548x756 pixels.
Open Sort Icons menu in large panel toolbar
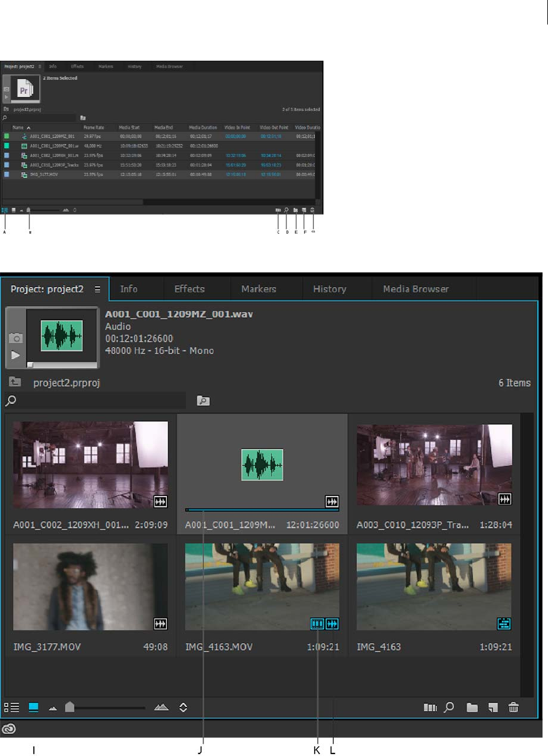(x=183, y=708)
